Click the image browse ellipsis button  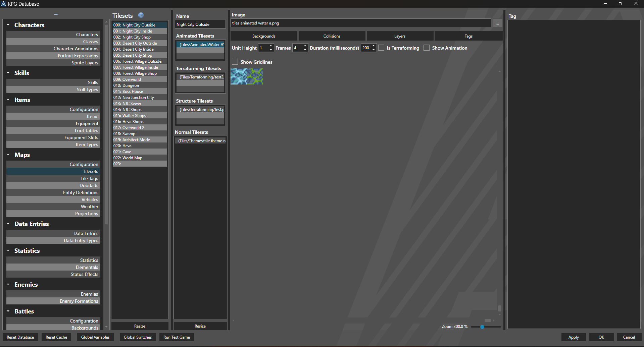[497, 23]
